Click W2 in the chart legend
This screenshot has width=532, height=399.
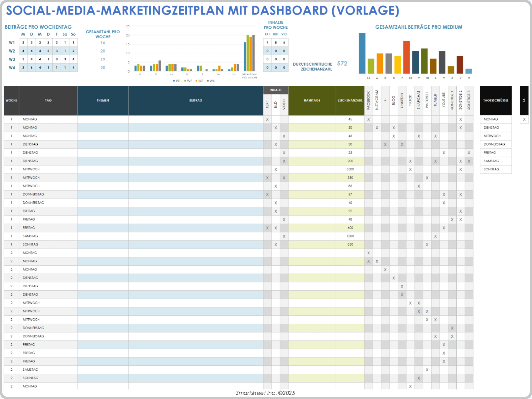[x=188, y=81]
